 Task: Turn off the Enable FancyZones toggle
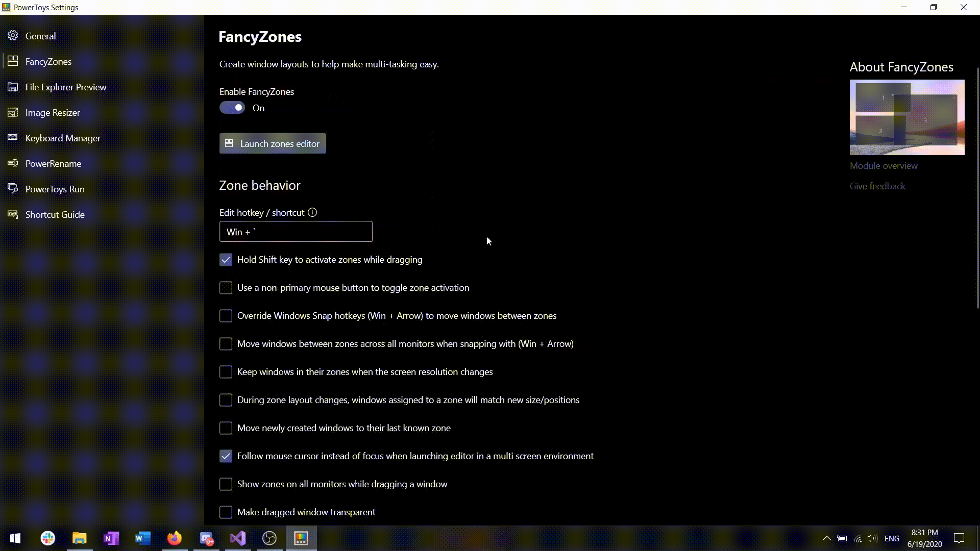pos(232,108)
